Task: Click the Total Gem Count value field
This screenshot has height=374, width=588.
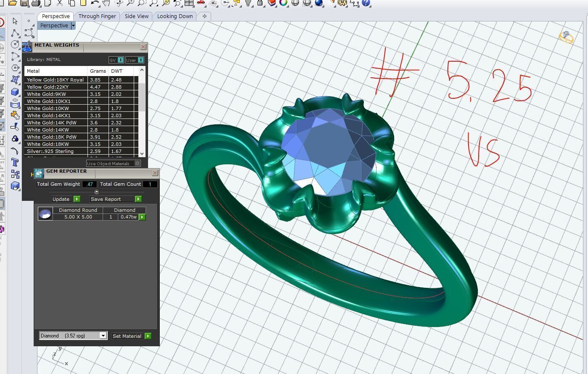Action: pyautogui.click(x=150, y=184)
